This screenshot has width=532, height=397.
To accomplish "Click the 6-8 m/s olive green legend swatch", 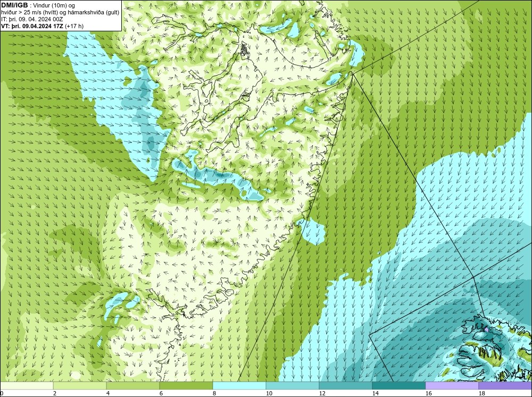I will click(x=186, y=385).
